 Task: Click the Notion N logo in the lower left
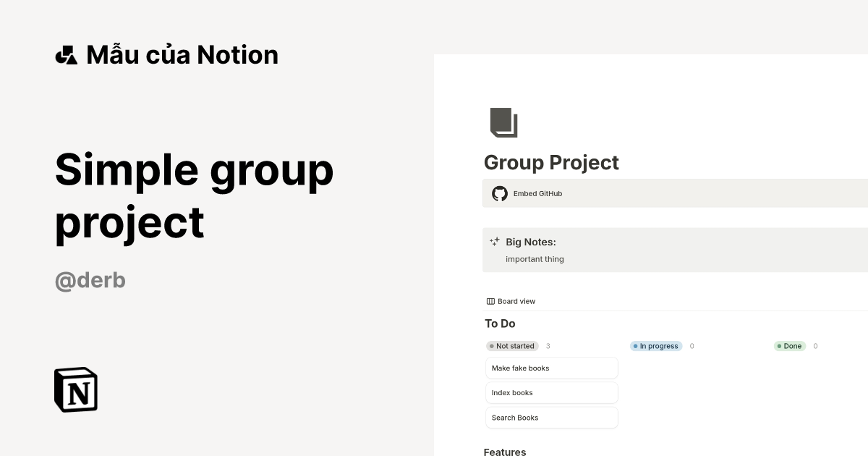pos(75,389)
